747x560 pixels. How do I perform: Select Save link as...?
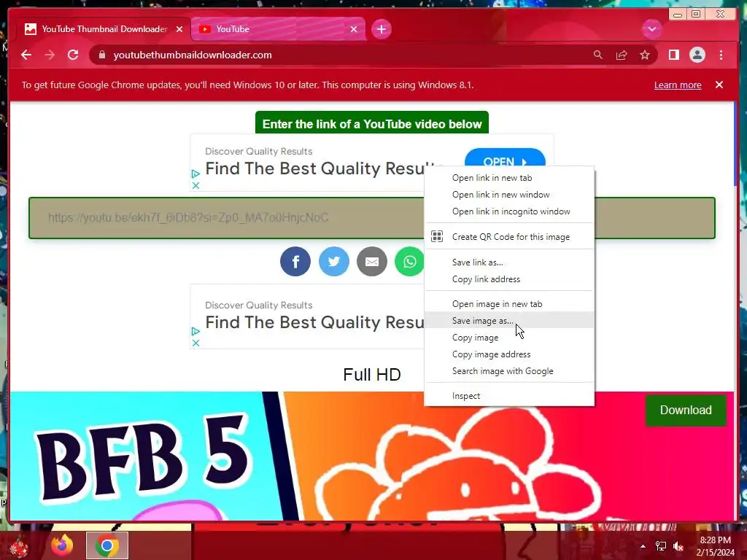tap(508, 262)
